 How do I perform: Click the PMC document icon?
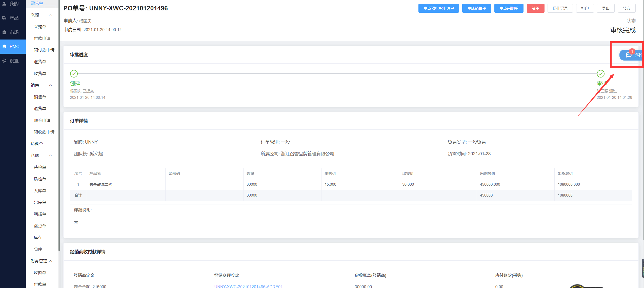4,47
